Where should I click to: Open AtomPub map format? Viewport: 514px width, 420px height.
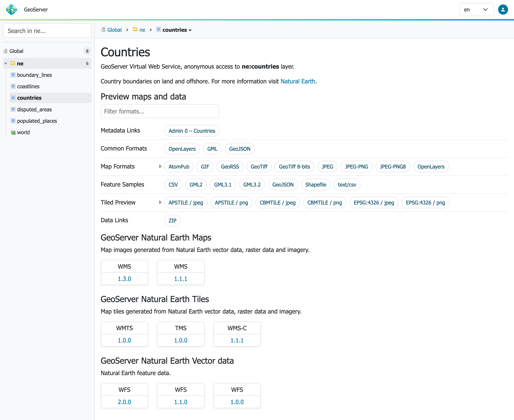[x=179, y=167]
